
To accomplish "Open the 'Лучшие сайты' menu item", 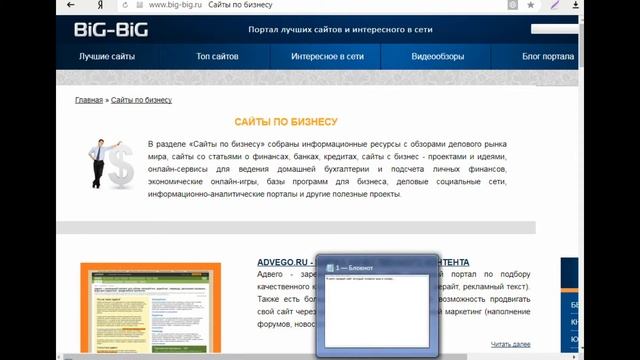I will click(107, 56).
